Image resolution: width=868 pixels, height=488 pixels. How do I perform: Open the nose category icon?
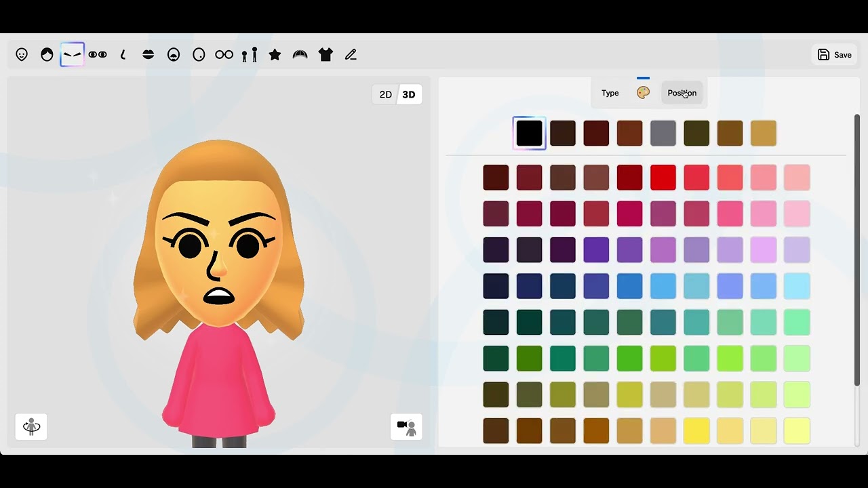click(x=123, y=55)
